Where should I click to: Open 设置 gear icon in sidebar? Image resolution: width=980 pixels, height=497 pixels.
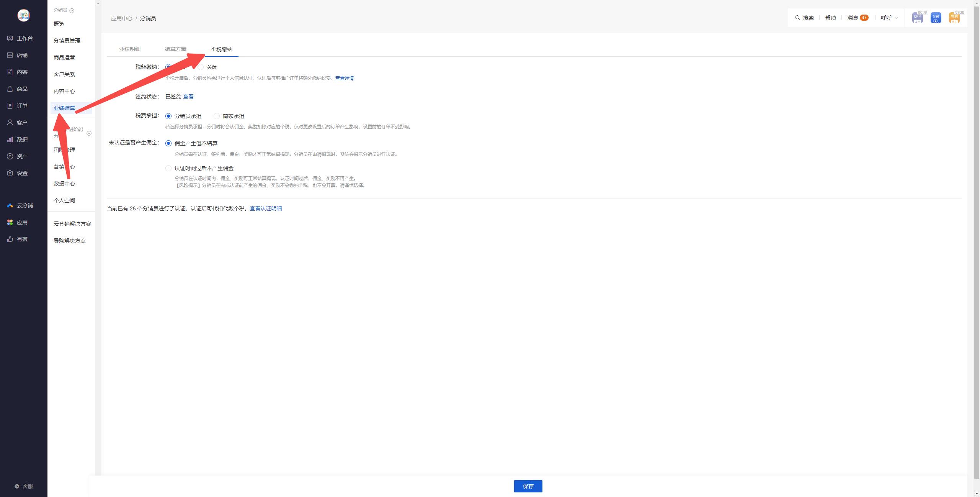[10, 173]
